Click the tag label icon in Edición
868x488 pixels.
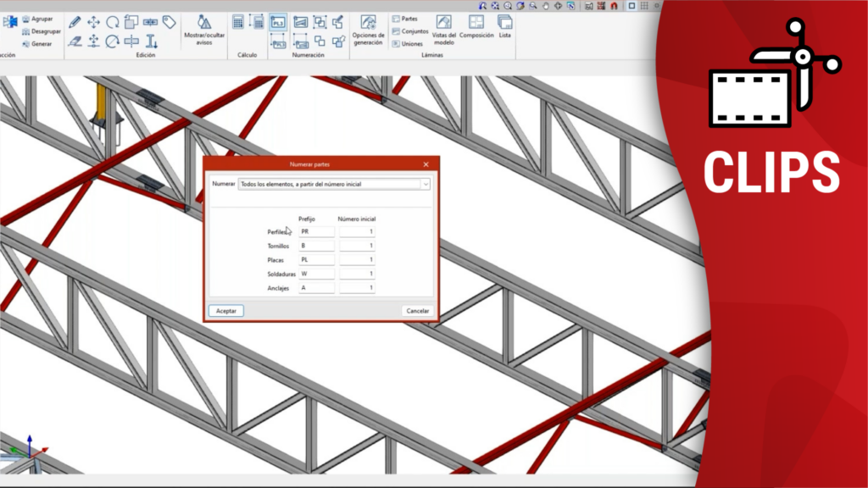pos(169,22)
